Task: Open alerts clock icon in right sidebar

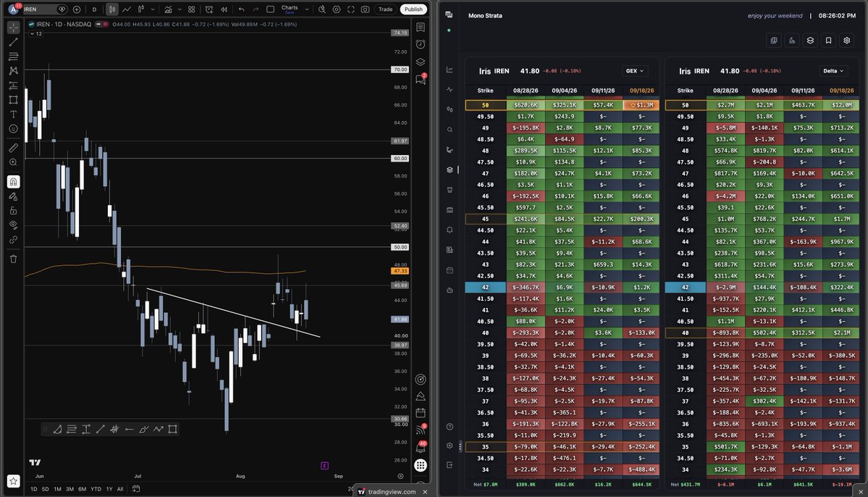Action: click(421, 44)
